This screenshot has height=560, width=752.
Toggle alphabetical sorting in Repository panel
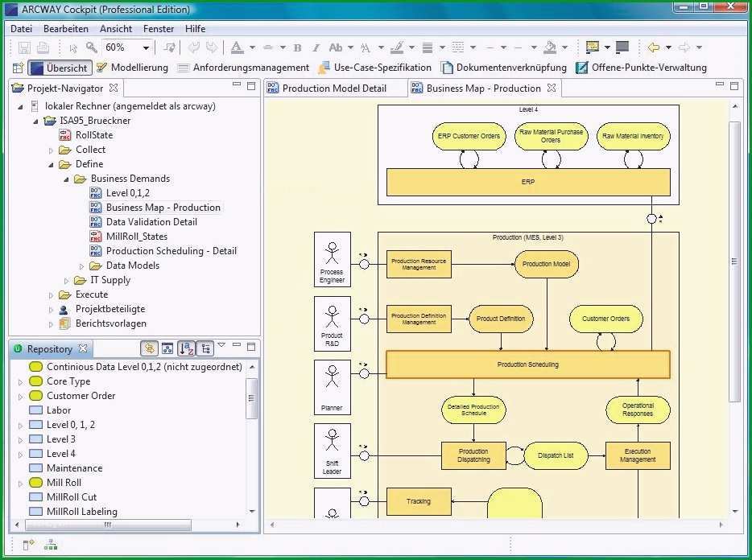tap(186, 348)
